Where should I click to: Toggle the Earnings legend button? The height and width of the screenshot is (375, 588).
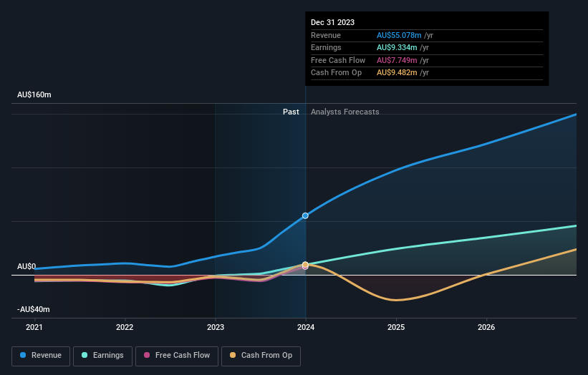tap(102, 356)
